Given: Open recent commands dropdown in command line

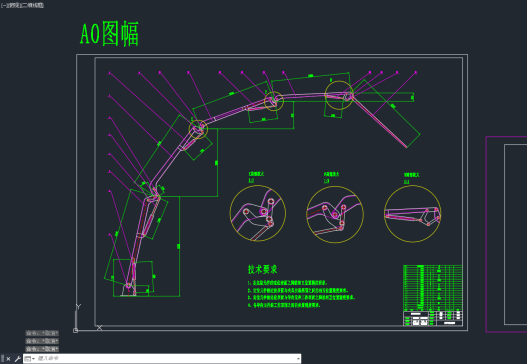Looking at the screenshot, I should click(30, 359).
